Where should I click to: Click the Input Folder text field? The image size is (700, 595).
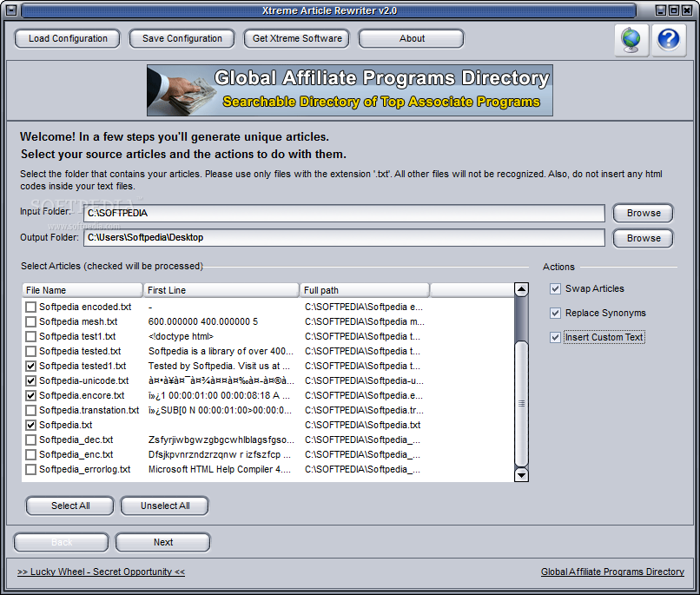pyautogui.click(x=344, y=214)
